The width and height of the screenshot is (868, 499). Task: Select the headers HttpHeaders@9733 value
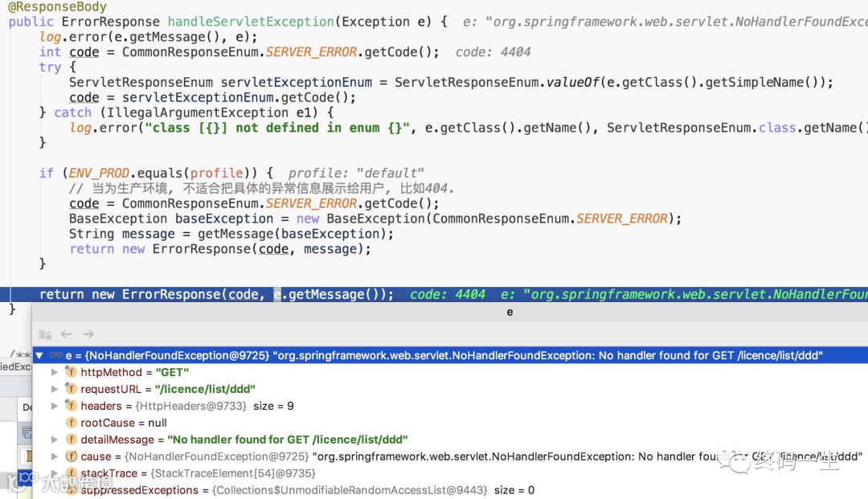point(191,406)
